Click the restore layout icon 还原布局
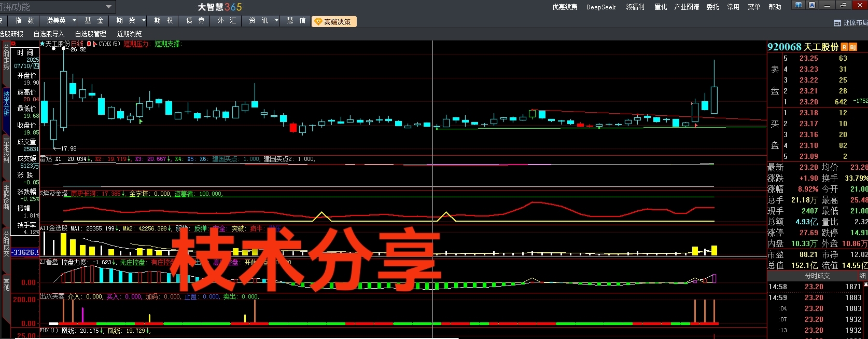868x339 pixels. [x=837, y=23]
